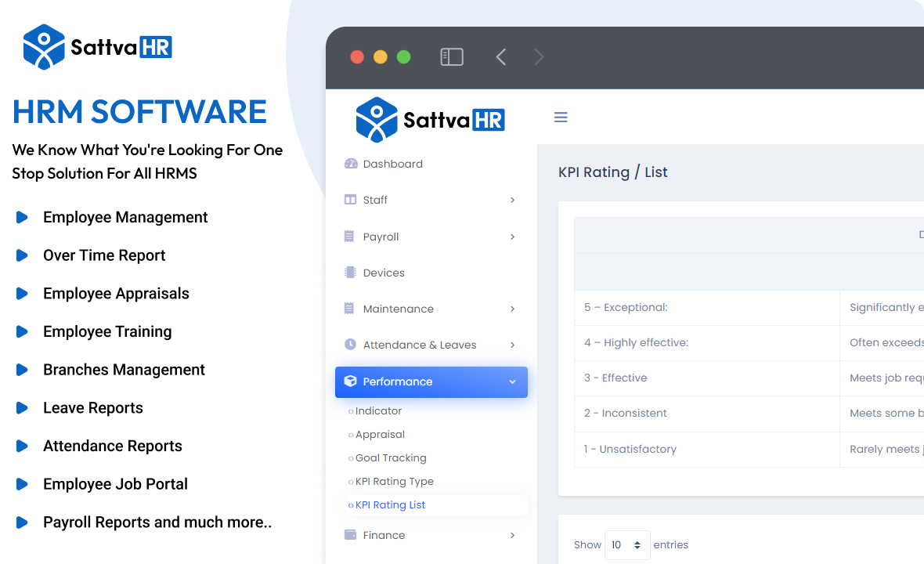Select Goal Tracking in Performance submenu
This screenshot has width=924, height=564.
click(391, 458)
